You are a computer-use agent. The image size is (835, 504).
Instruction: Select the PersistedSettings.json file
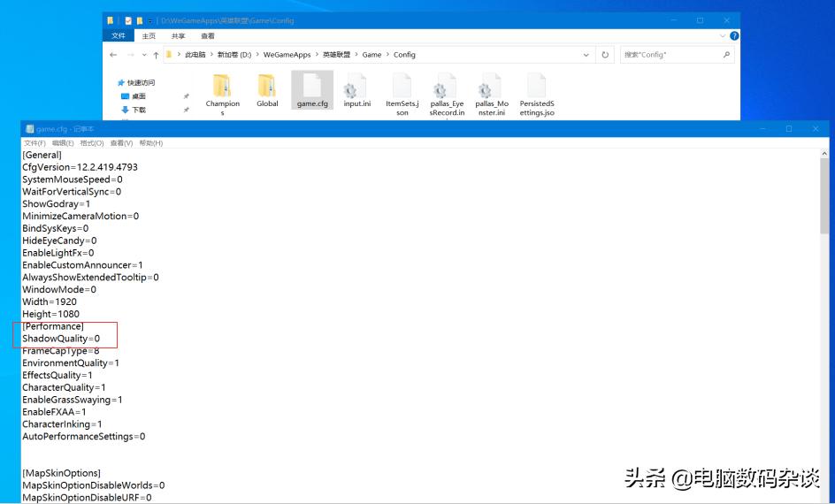point(536,92)
